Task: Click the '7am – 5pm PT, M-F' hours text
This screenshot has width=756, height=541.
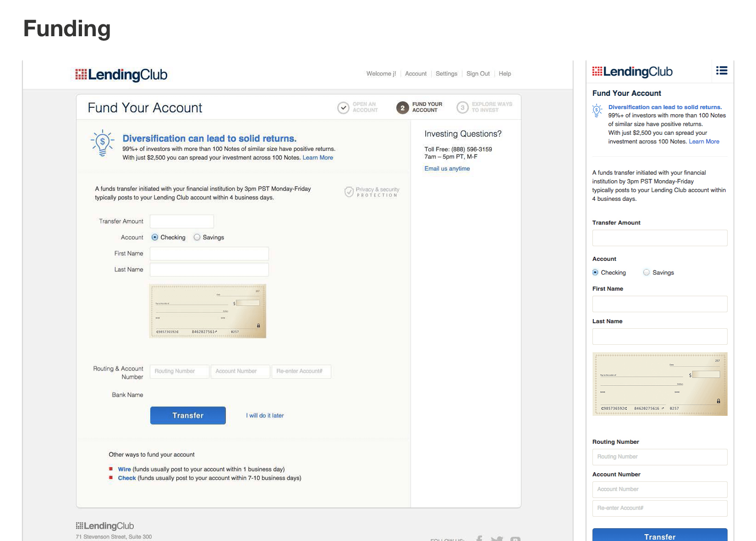Action: point(451,157)
